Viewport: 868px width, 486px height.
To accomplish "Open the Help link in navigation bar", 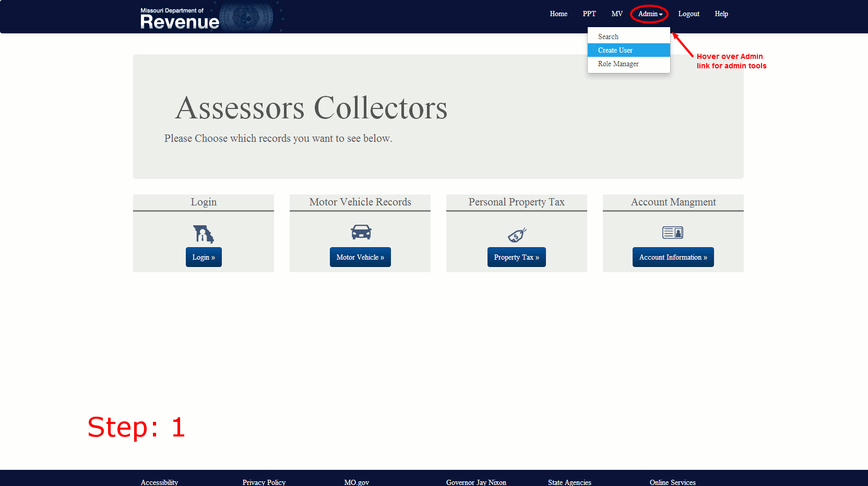I will tap(721, 14).
